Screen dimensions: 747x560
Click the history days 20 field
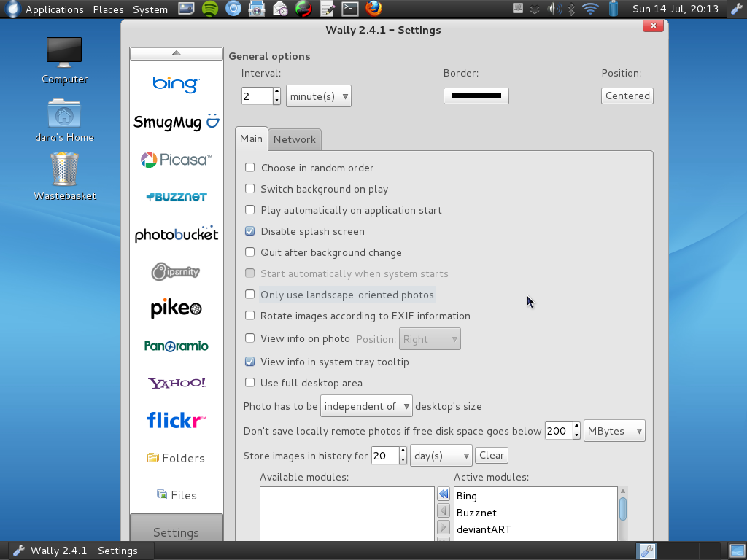tap(385, 456)
